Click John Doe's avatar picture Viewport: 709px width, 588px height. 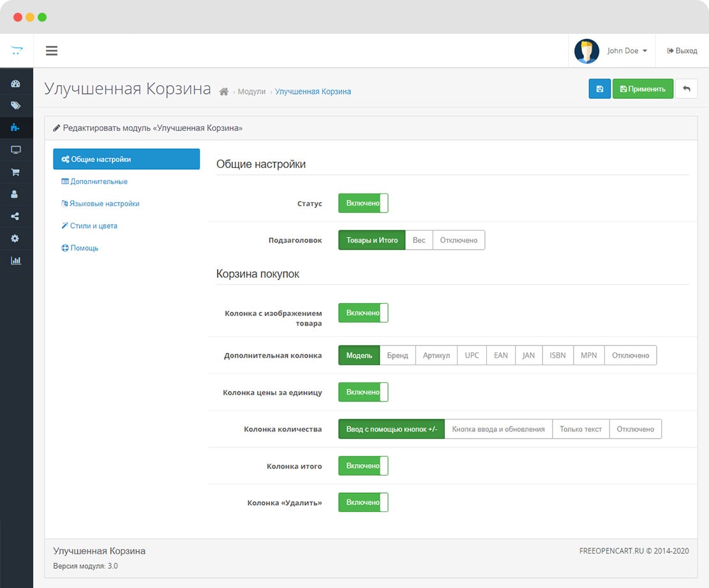pyautogui.click(x=586, y=51)
